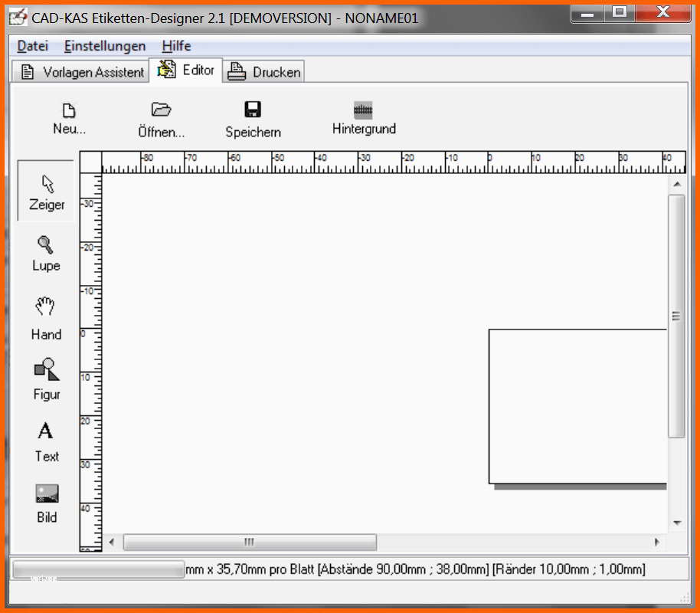Screen dimensions: 700x613
Task: Click the white label canvas area
Action: tap(577, 406)
